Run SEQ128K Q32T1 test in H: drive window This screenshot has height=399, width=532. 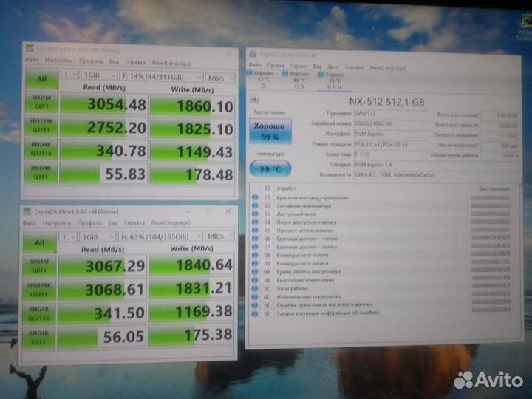39,290
